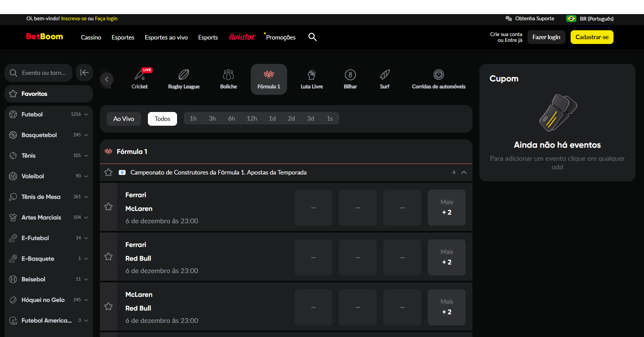Open the Cassino menu item
Viewport: 644px width, 337px height.
coord(91,37)
